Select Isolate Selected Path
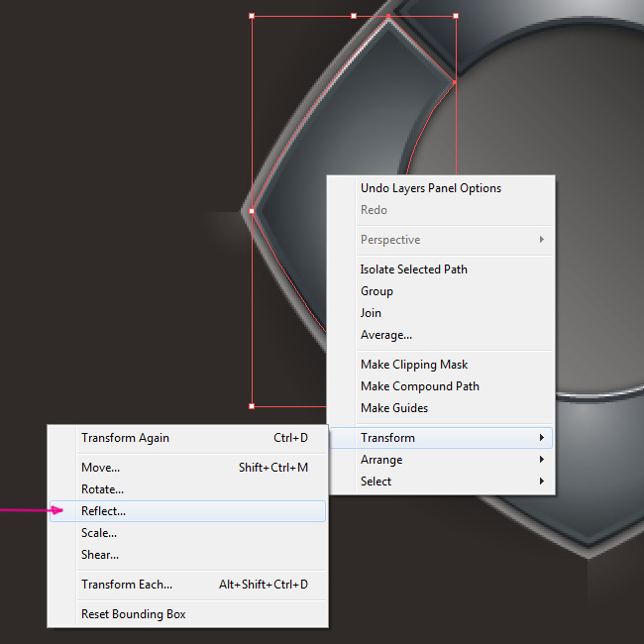Viewport: 644px width, 644px height. (414, 269)
